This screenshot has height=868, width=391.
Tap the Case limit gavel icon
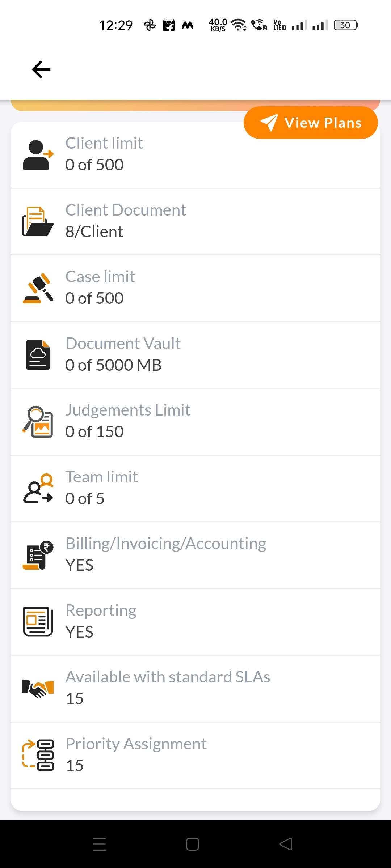pyautogui.click(x=38, y=288)
